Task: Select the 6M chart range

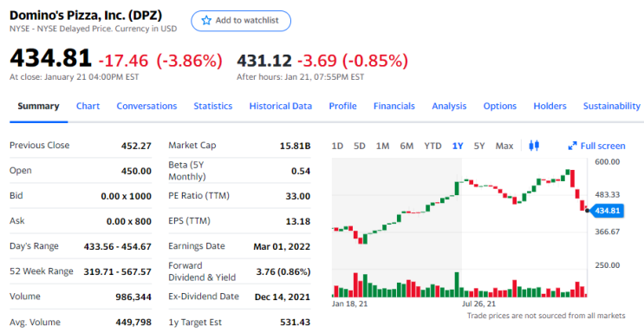Action: point(407,146)
